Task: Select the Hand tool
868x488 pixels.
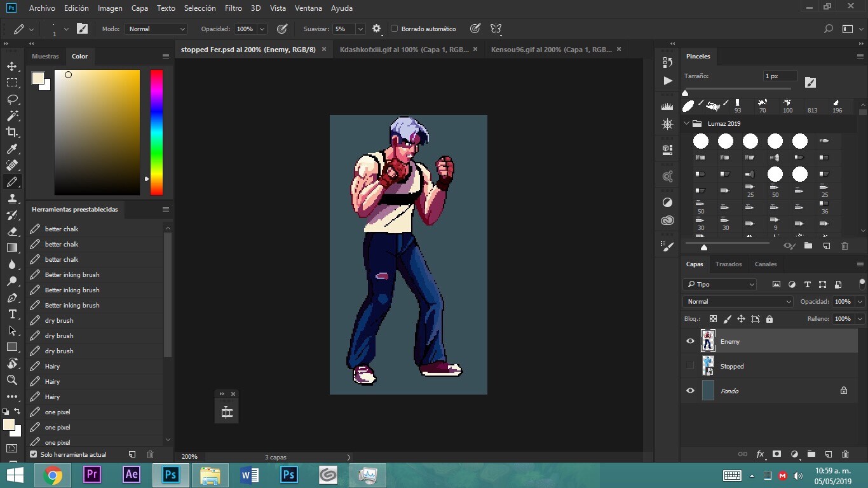Action: 12,363
